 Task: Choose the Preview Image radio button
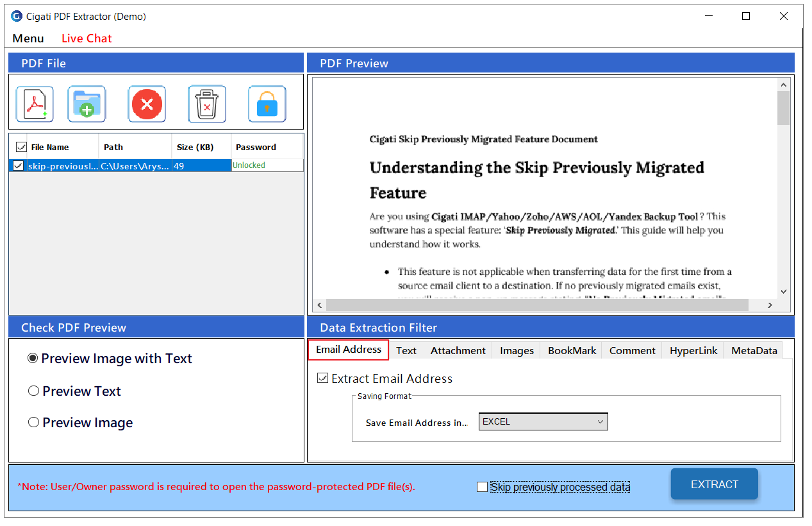click(33, 423)
